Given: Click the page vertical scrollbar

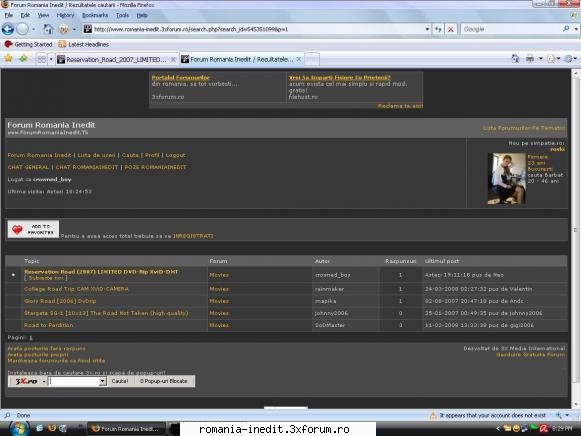Looking at the screenshot, I should (x=576, y=237).
